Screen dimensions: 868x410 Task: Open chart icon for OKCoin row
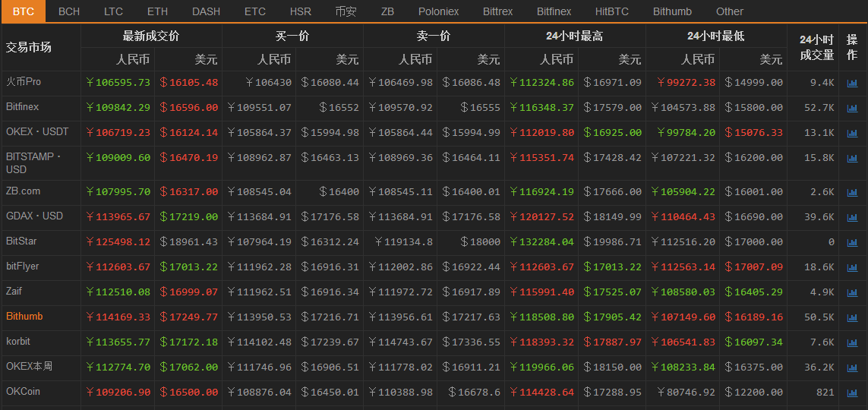click(852, 393)
